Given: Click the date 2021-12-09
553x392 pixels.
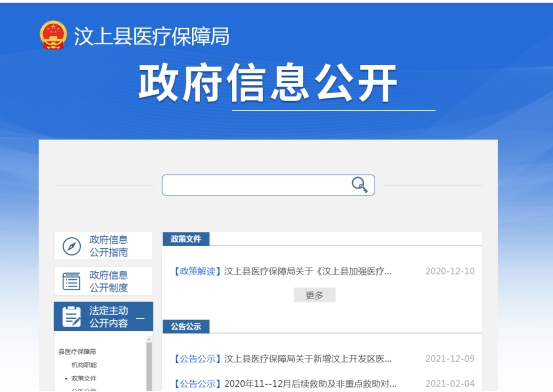Looking at the screenshot, I should [450, 359].
